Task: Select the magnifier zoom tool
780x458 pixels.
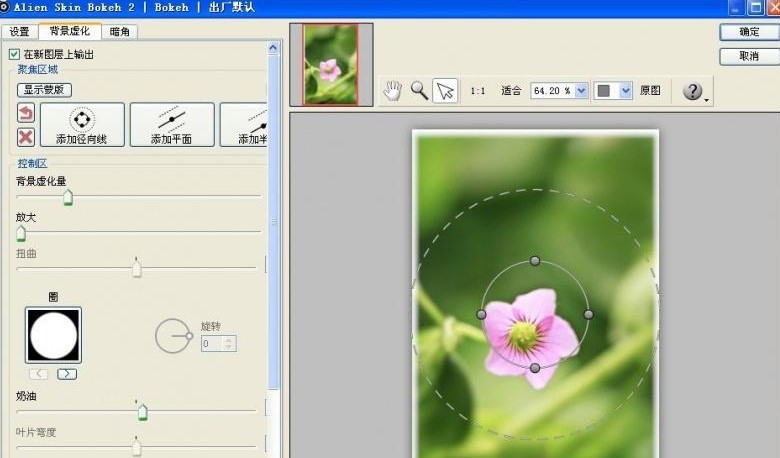Action: click(419, 91)
